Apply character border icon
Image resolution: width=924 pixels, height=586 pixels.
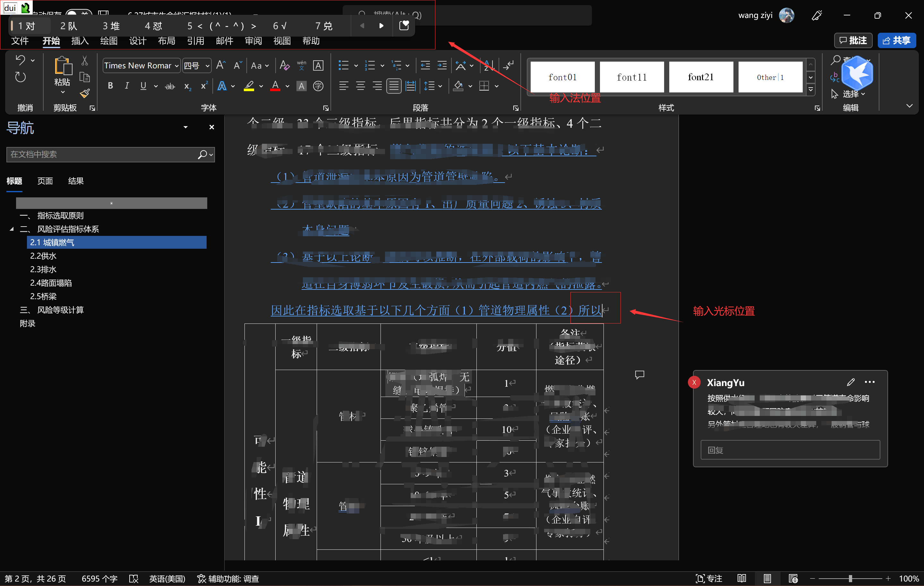click(x=318, y=65)
